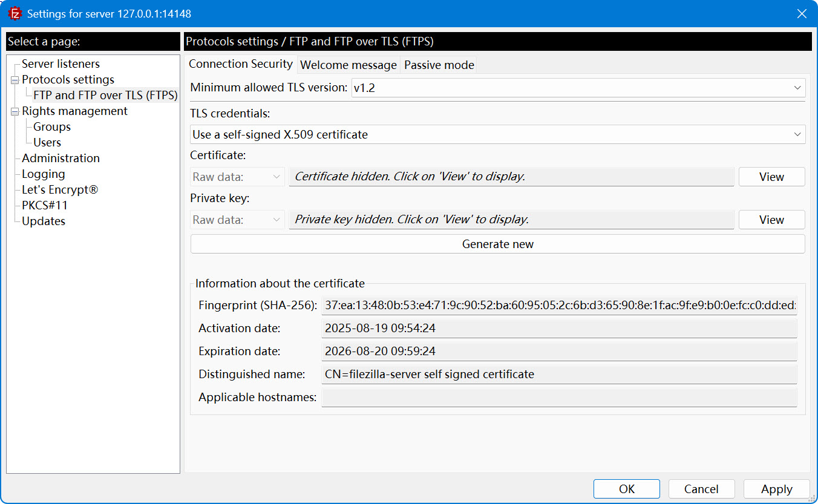The height and width of the screenshot is (504, 818).
Task: Open the Rights management page
Action: tap(74, 111)
